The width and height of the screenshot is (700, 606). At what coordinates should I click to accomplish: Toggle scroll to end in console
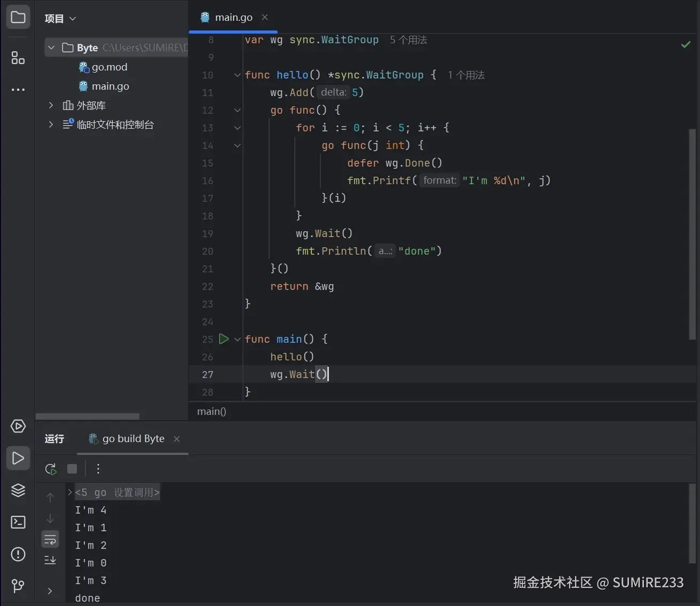click(50, 560)
